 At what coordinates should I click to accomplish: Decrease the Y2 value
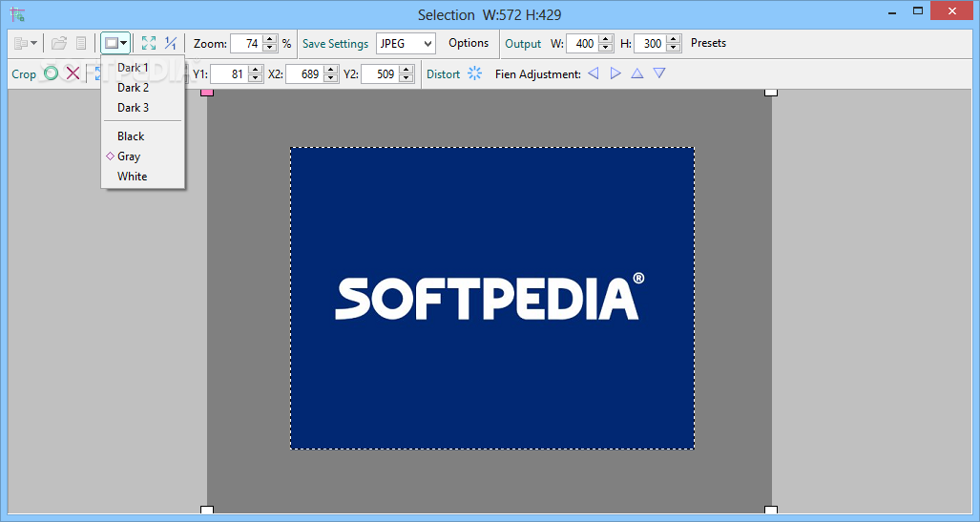point(407,79)
